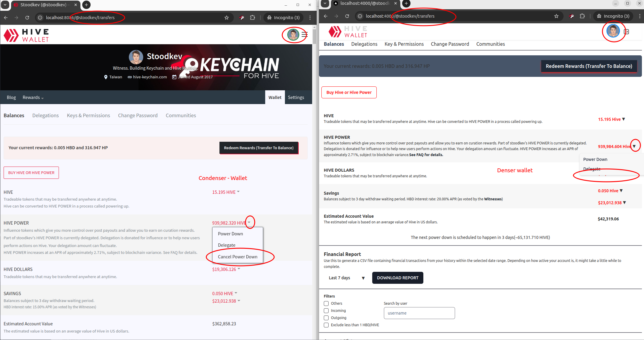
Task: Check the Incoming filter checkbox
Action: tap(326, 311)
